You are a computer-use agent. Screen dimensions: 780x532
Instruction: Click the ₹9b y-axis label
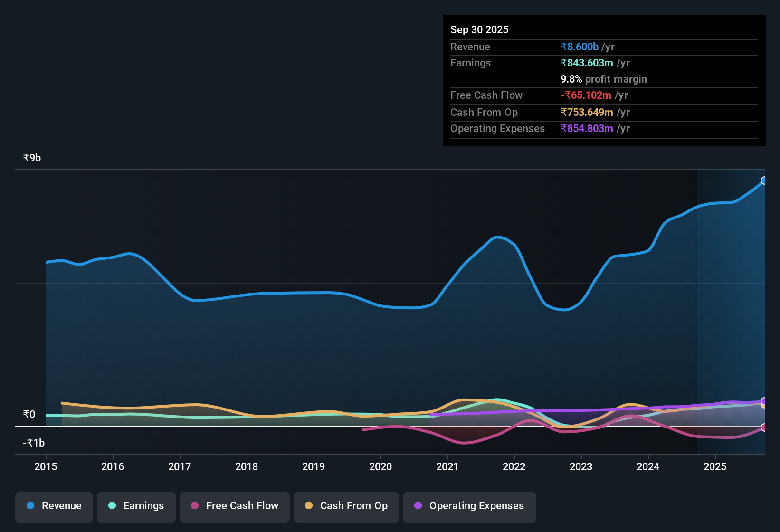(x=31, y=157)
